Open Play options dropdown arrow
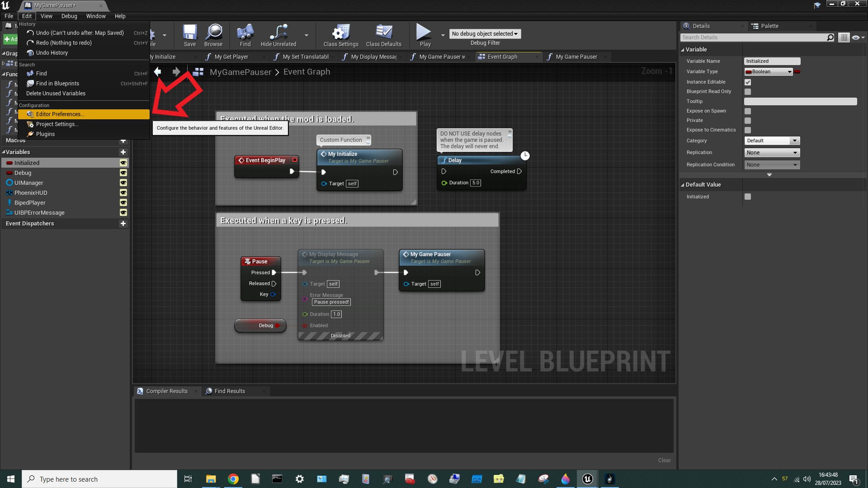The height and width of the screenshot is (488, 868). coord(443,35)
